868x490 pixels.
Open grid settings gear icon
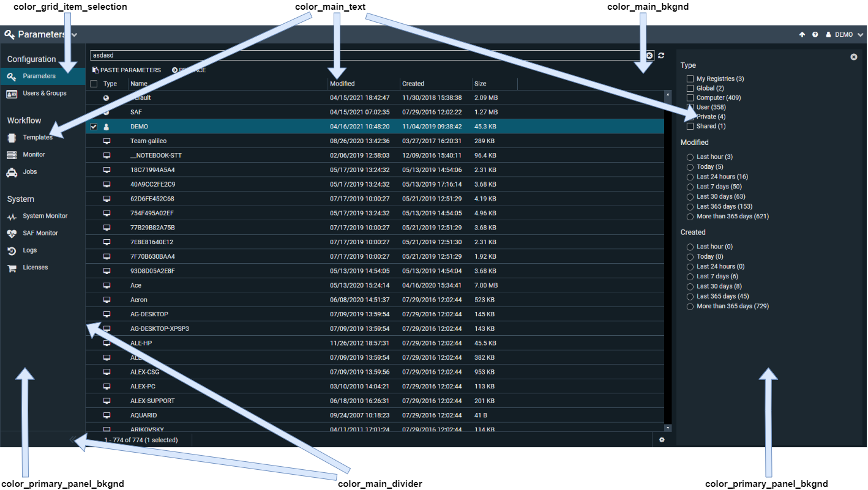point(662,440)
